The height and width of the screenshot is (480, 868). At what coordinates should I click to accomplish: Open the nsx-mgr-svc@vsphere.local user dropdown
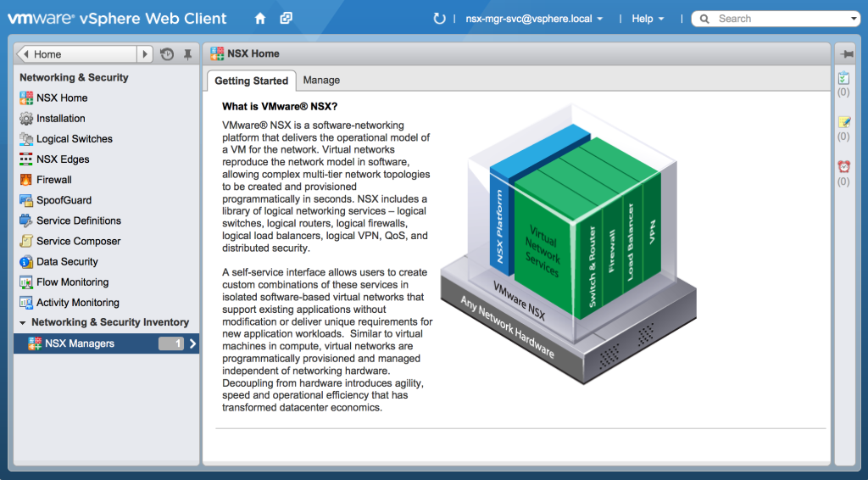534,19
